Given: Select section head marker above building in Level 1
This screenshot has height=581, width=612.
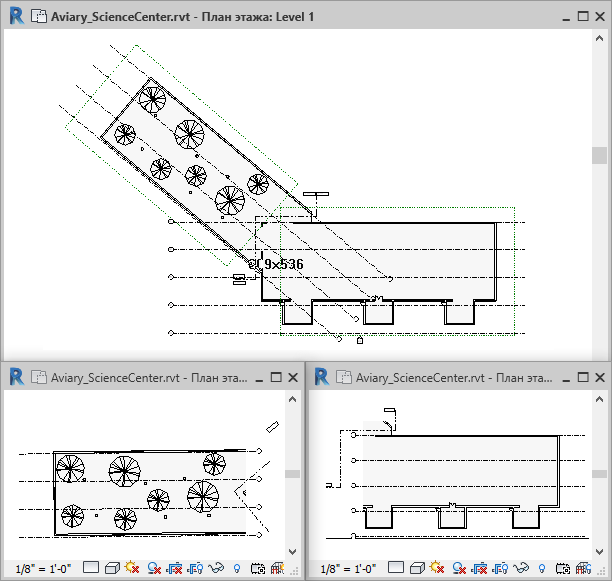Looking at the screenshot, I should coord(316,194).
